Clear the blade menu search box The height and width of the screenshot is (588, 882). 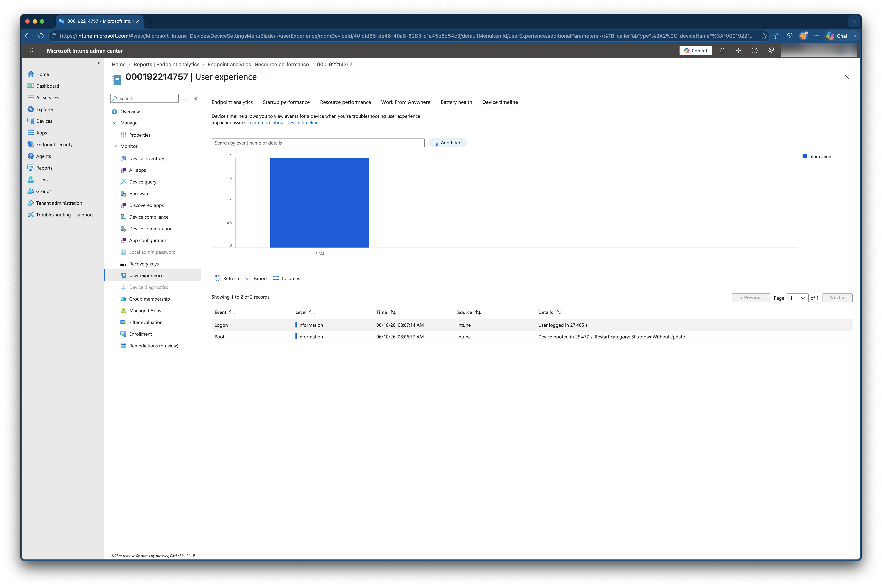(x=185, y=98)
